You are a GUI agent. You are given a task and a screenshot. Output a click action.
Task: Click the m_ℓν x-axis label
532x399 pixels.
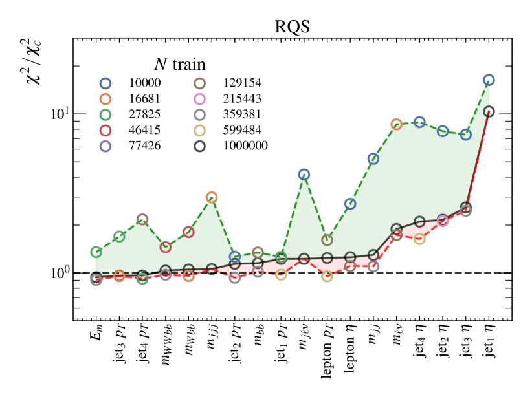(397, 334)
